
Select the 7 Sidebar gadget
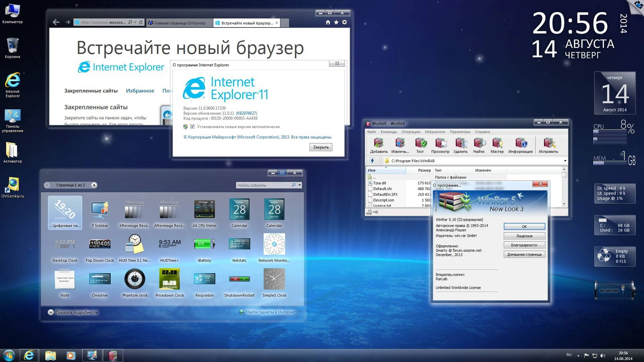pos(100,214)
